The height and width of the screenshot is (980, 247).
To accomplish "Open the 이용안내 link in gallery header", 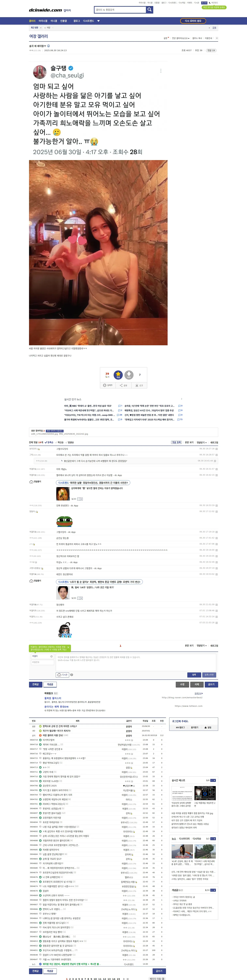I will pos(209,38).
